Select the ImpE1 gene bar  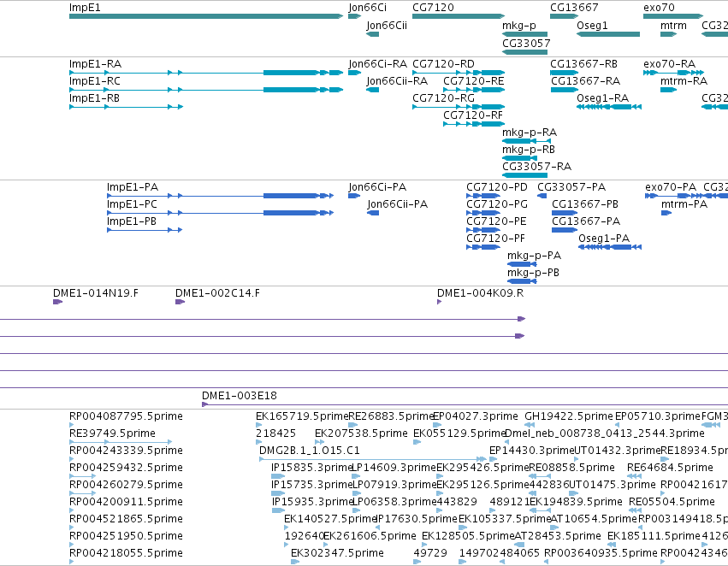click(206, 16)
